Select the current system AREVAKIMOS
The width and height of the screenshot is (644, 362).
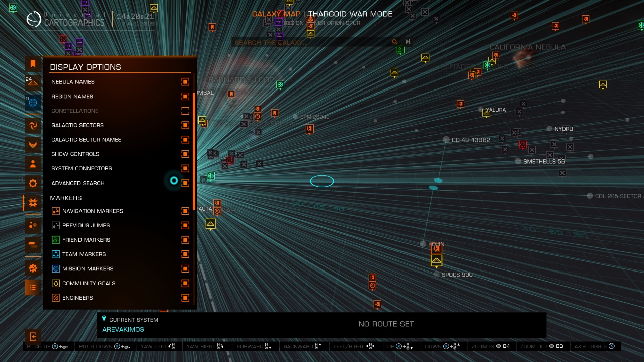click(123, 330)
